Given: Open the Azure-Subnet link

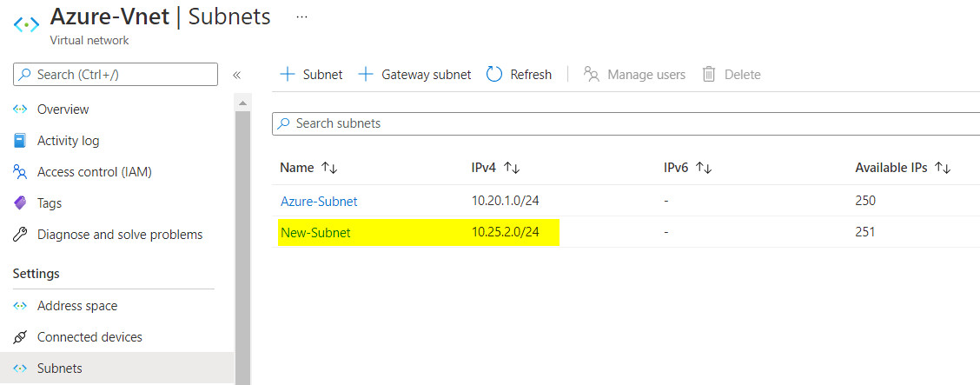Looking at the screenshot, I should coord(320,202).
